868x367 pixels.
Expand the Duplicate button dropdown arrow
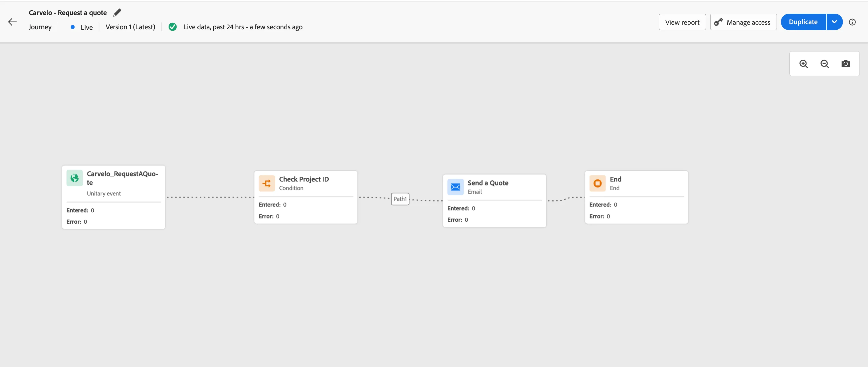point(834,22)
